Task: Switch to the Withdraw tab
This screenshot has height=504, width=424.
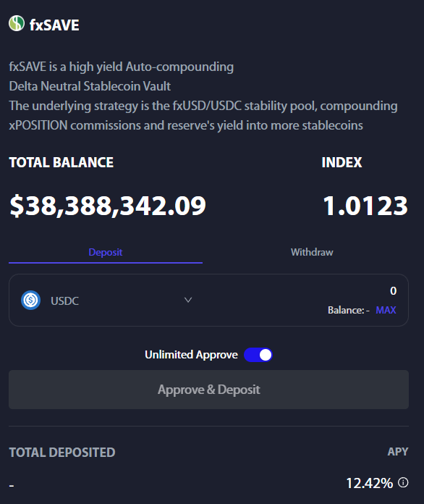Action: (x=312, y=252)
